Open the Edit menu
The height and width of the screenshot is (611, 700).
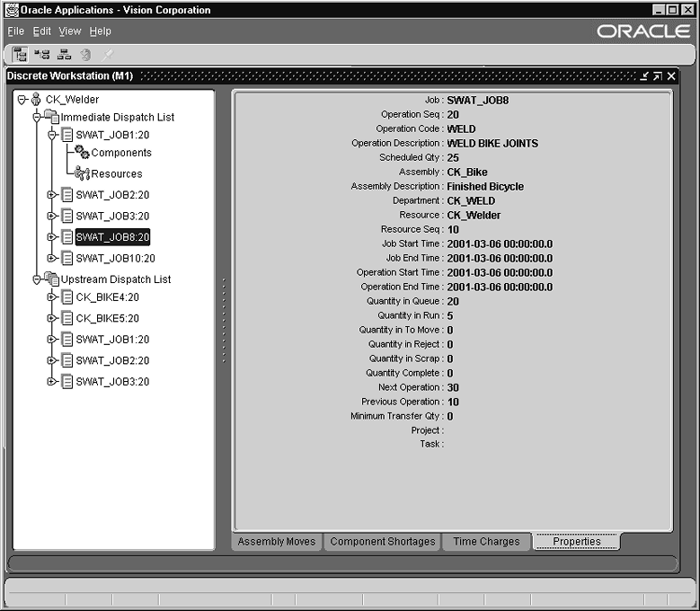(41, 31)
